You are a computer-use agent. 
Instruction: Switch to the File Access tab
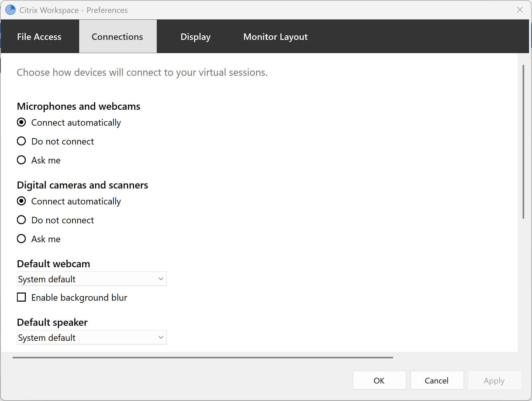(x=39, y=37)
